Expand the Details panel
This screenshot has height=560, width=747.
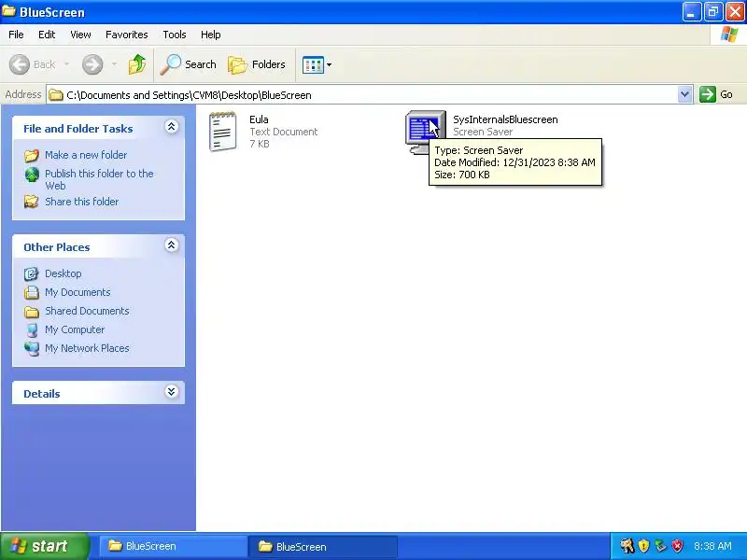tap(172, 392)
